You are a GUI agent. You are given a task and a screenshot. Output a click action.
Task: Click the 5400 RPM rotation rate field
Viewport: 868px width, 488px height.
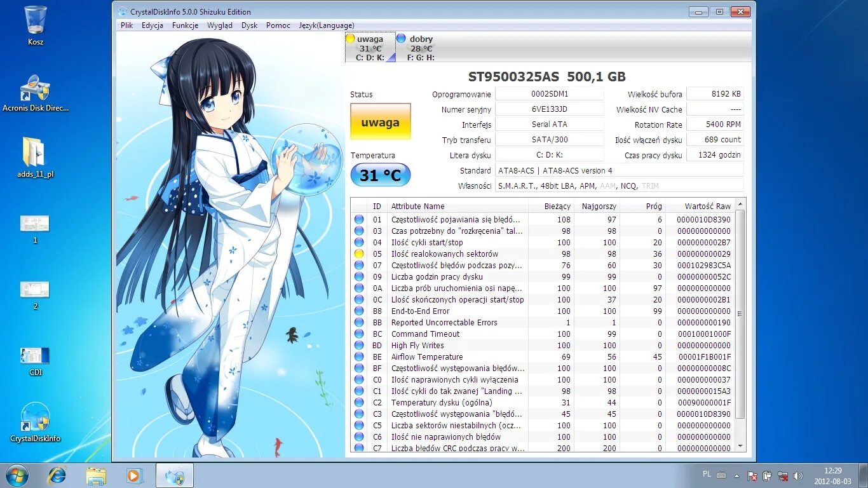[715, 125]
